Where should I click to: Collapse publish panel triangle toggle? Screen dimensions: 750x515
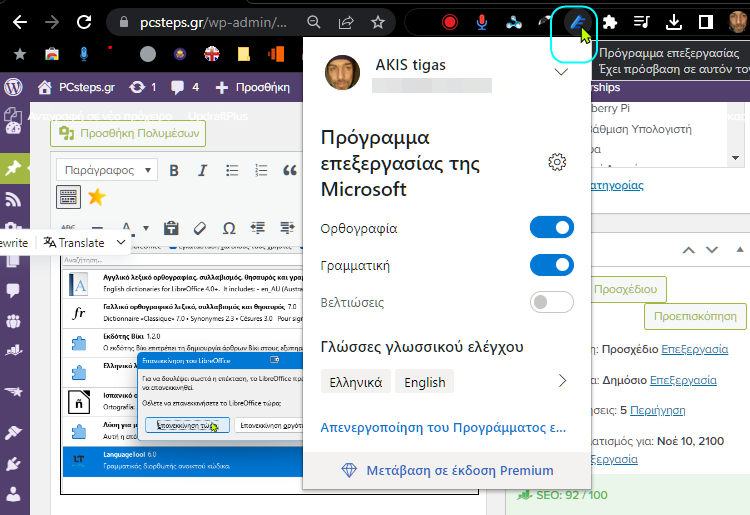point(739,249)
